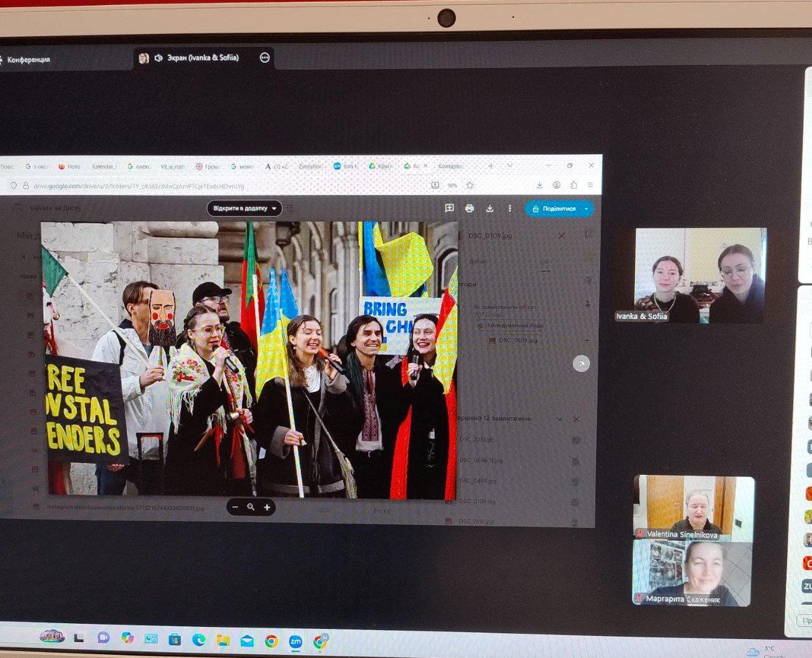Collapse the completed uploads panel chevron
812x658 pixels.
pyautogui.click(x=560, y=419)
